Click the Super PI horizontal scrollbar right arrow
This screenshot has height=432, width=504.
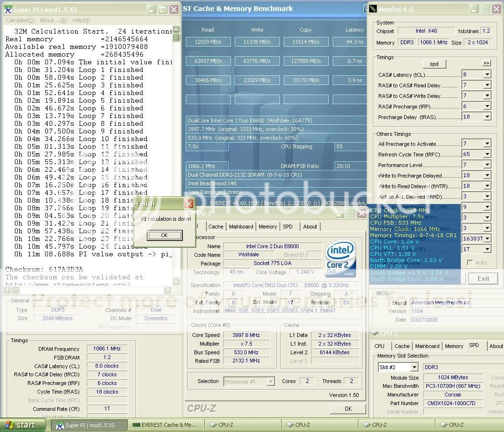click(168, 290)
